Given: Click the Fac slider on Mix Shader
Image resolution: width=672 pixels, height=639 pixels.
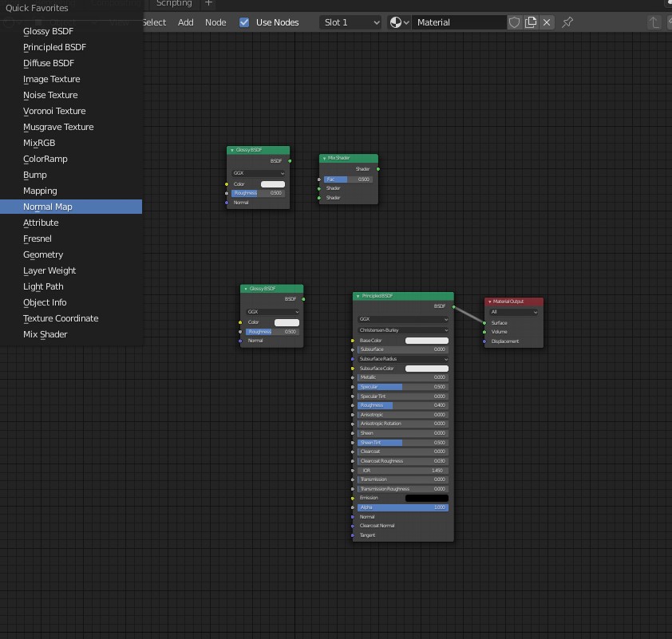Looking at the screenshot, I should (348, 179).
